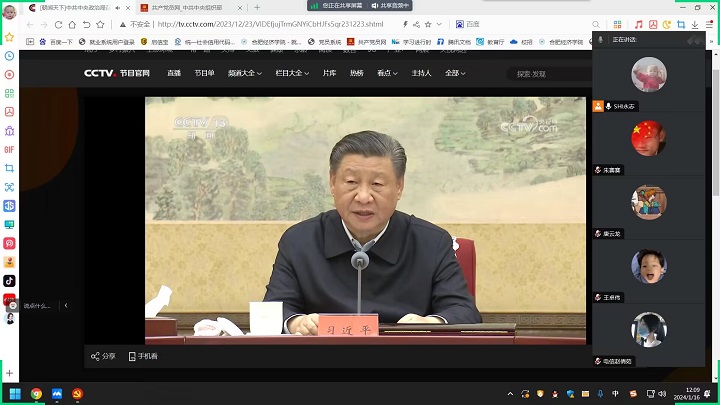Open the downloads arrow icon
This screenshot has height=405, width=720.
tap(695, 24)
